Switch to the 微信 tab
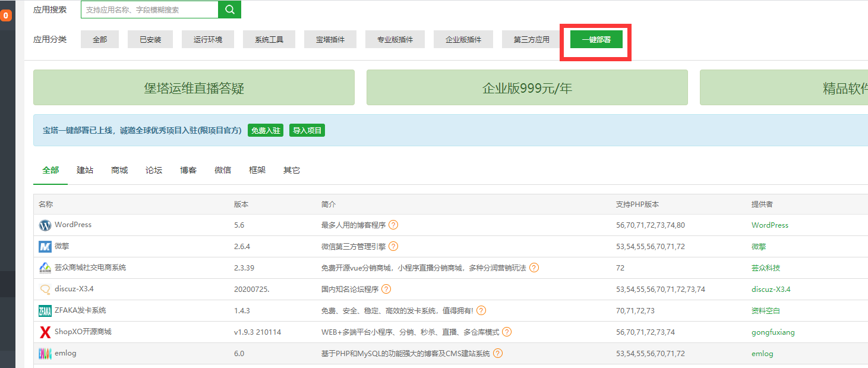Screen dimensions: 868x368 [223, 170]
